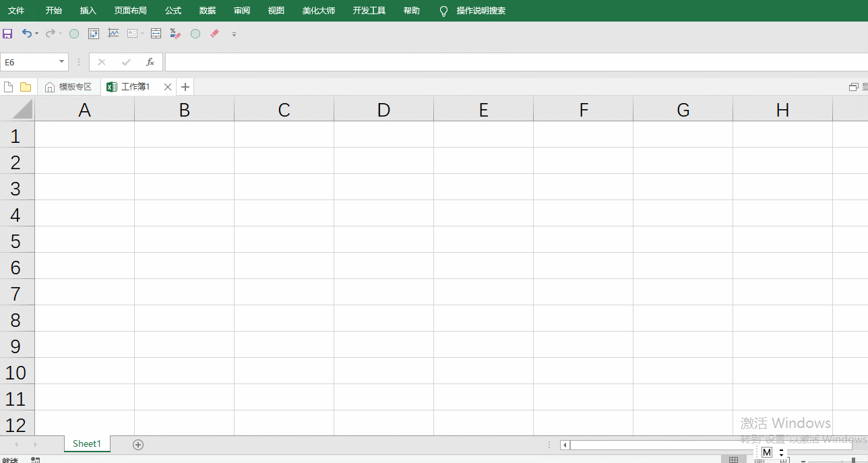Viewport: 868px width, 463px height.
Task: Click the sparkline chart icon in quick toolbar
Action: point(113,33)
